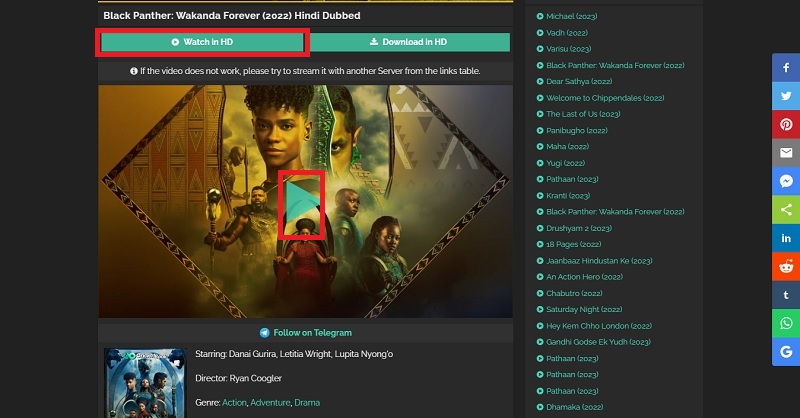Click the Starring cast line text
Image resolution: width=800 pixels, height=418 pixels.
tap(294, 354)
